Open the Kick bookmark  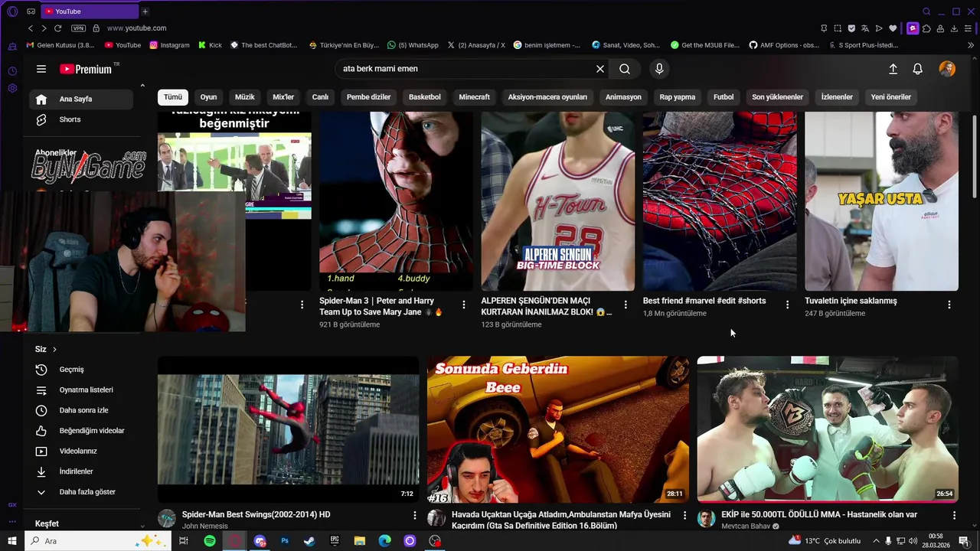coord(210,45)
